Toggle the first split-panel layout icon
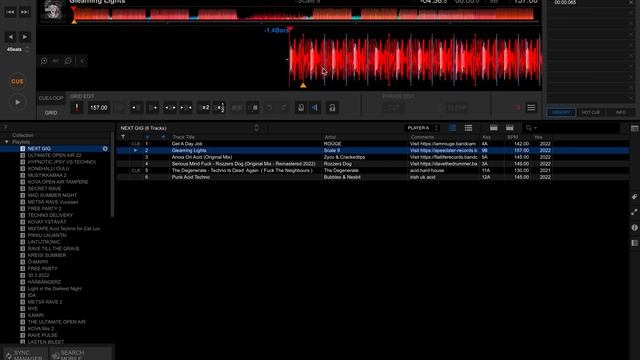Image resolution: width=640 pixels, height=360 pixels. click(x=493, y=128)
